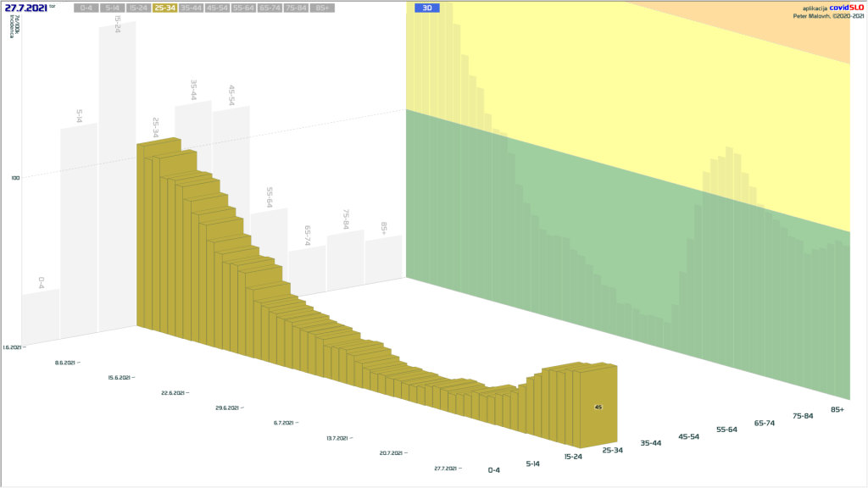Switch on the 35-44 top age button
The image size is (868, 488).
(192, 8)
